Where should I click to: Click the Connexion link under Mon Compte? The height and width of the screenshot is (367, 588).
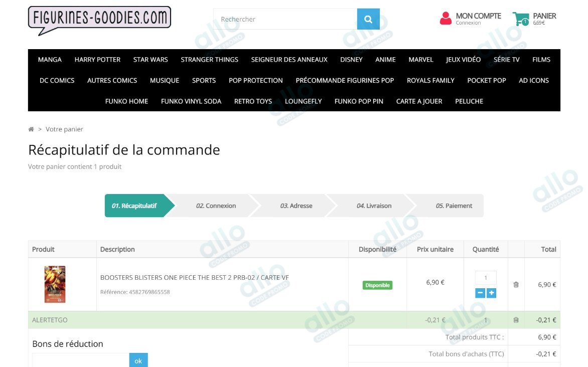pos(468,23)
